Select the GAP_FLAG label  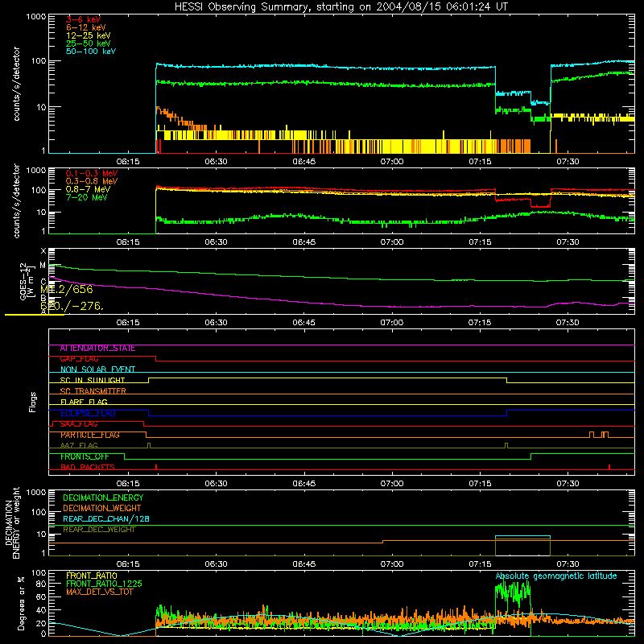(79, 359)
